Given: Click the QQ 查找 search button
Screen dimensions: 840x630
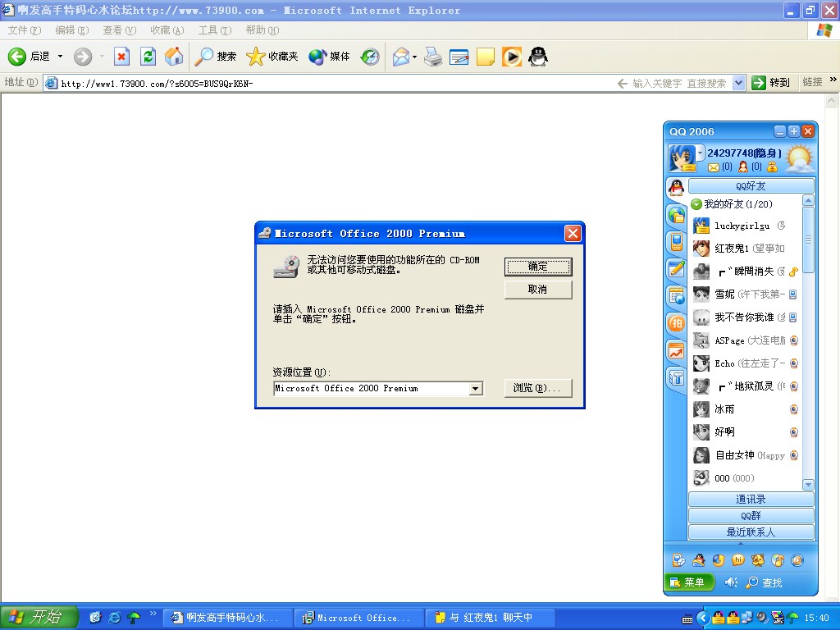Looking at the screenshot, I should click(764, 582).
